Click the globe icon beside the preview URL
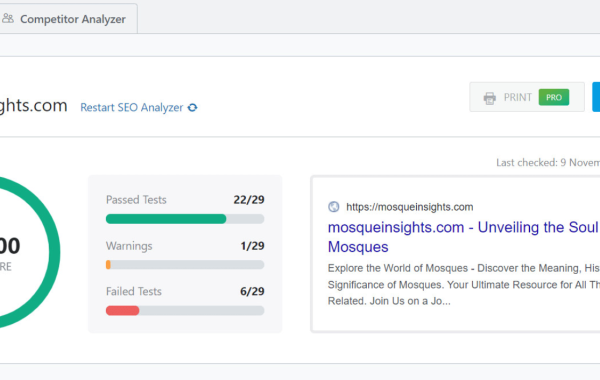The height and width of the screenshot is (380, 600). tap(334, 207)
